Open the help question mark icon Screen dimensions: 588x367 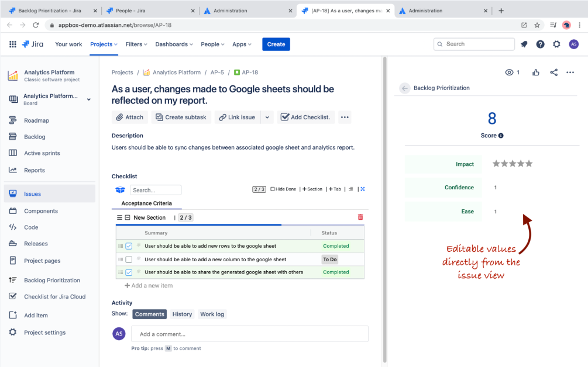[540, 44]
